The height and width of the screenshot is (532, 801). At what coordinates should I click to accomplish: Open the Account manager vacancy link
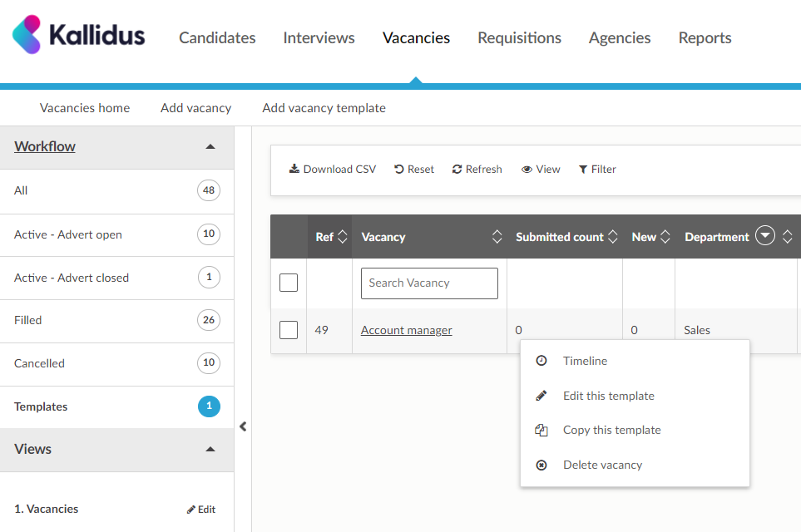406,330
